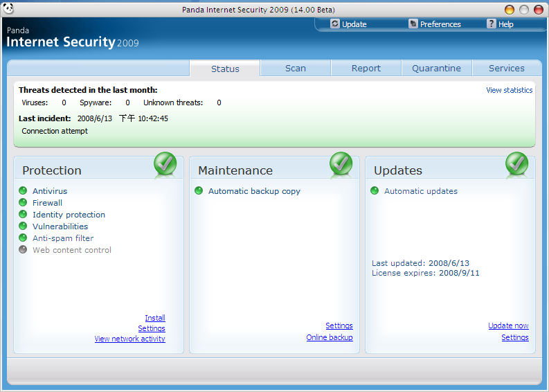Select the Web content control item

72,250
